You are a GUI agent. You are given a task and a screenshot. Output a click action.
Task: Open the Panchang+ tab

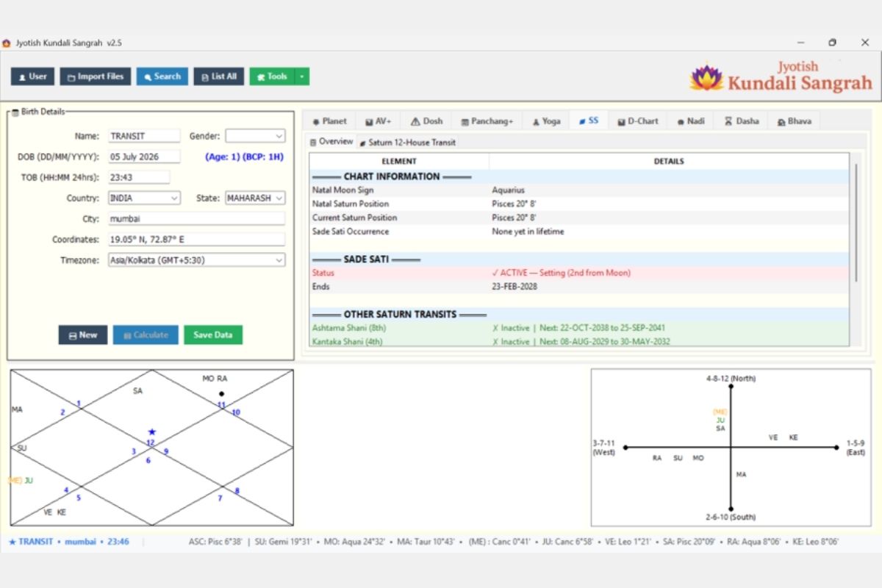tap(487, 121)
